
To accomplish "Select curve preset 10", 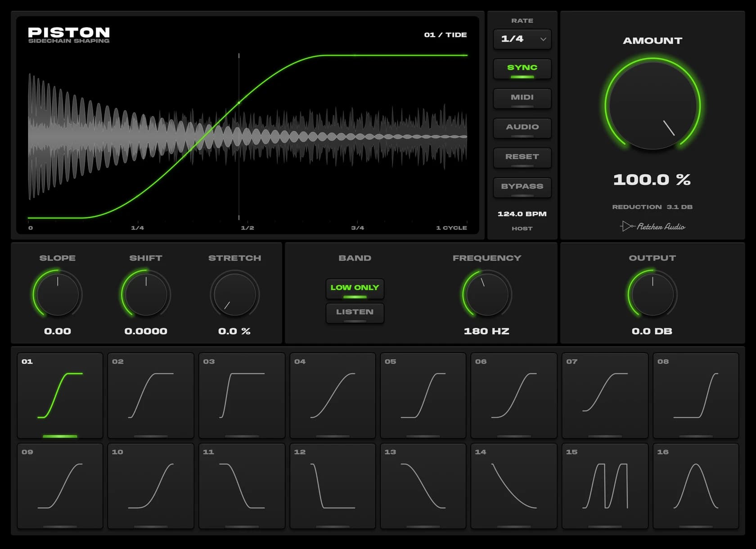I will [151, 486].
